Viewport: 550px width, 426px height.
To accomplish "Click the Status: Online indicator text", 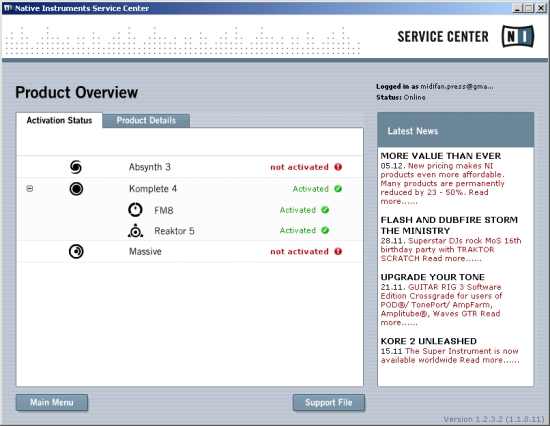I will click(x=401, y=97).
